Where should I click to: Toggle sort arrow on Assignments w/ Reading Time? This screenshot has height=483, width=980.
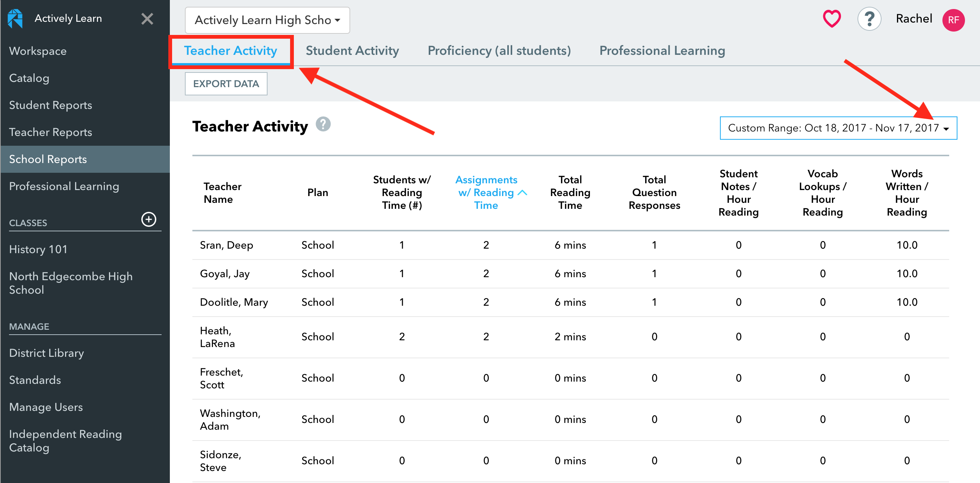click(x=523, y=193)
